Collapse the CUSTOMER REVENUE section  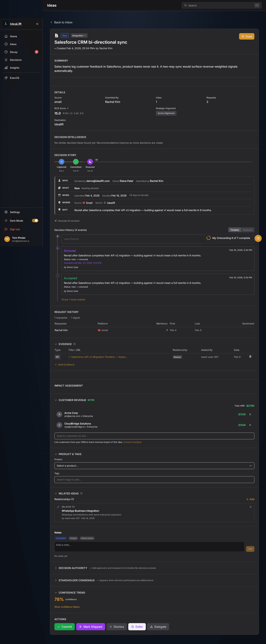pyautogui.click(x=56, y=400)
